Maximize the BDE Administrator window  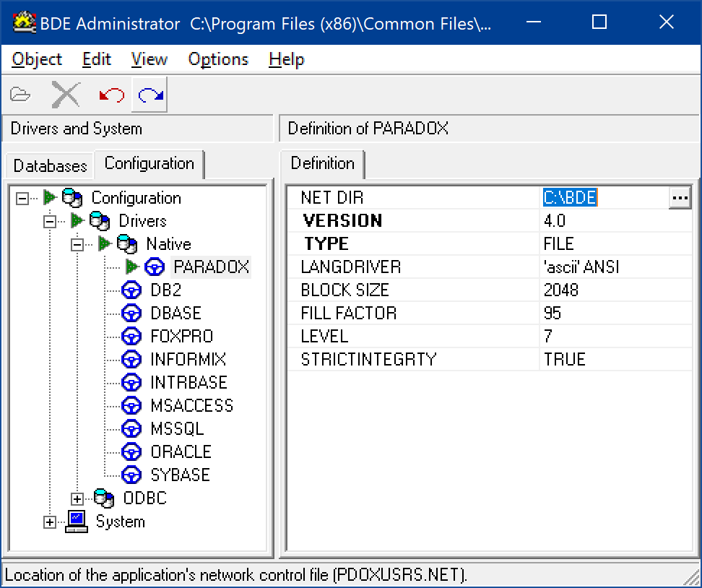(x=599, y=22)
